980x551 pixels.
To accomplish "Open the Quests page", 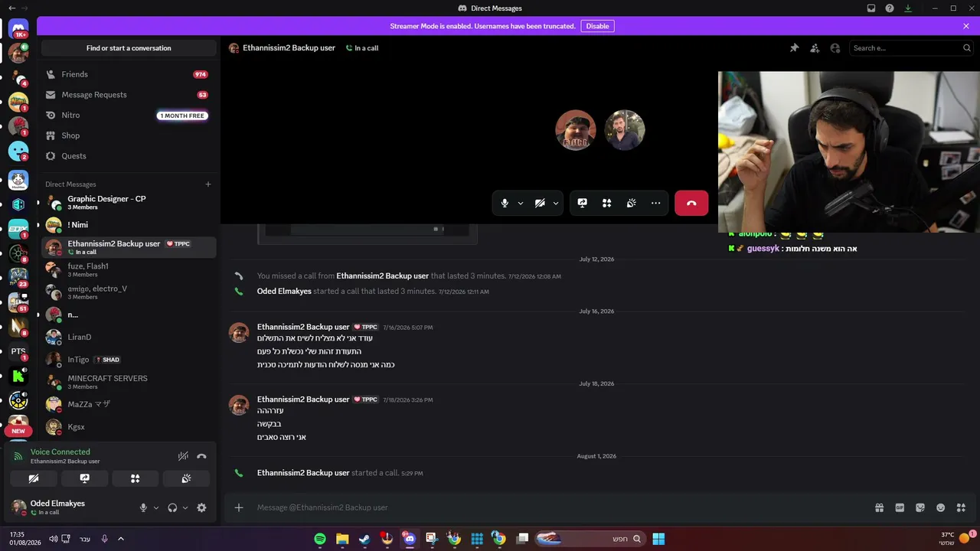I will pos(129,156).
